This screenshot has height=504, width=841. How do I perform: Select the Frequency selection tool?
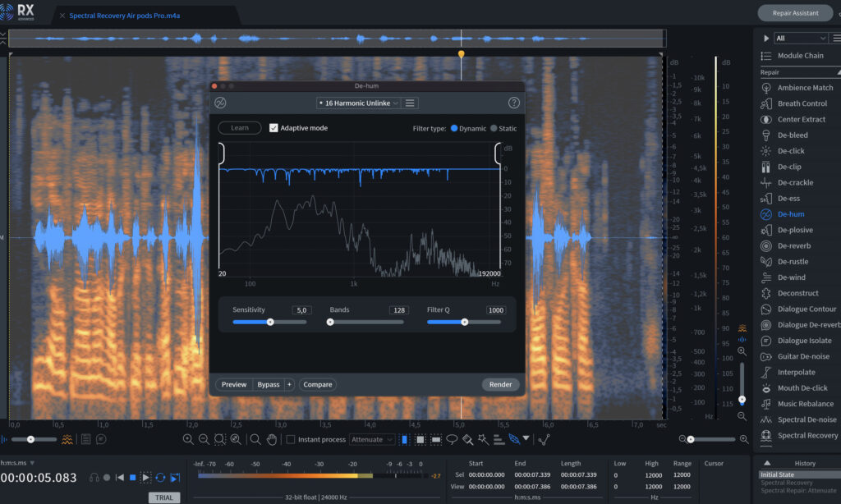pyautogui.click(x=436, y=440)
